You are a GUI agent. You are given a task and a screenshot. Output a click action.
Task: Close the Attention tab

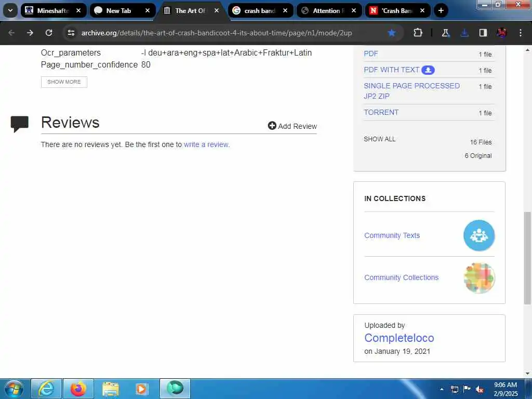pyautogui.click(x=354, y=10)
